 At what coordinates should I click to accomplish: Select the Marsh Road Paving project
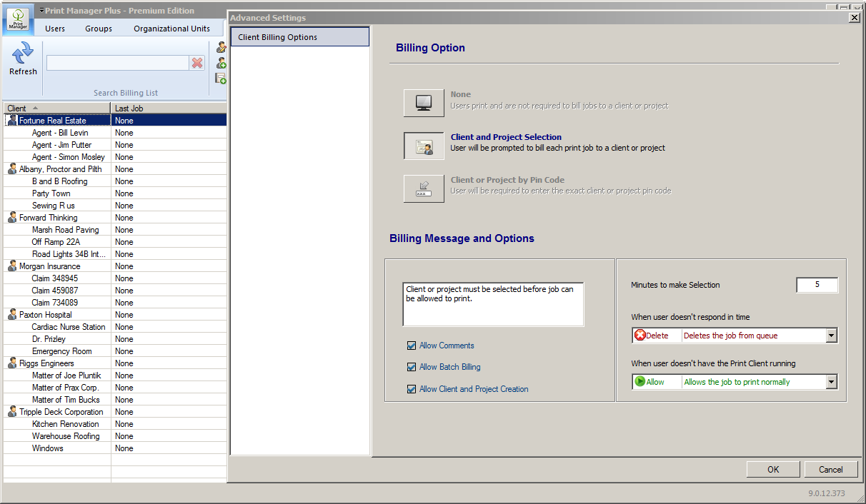pos(115,230)
